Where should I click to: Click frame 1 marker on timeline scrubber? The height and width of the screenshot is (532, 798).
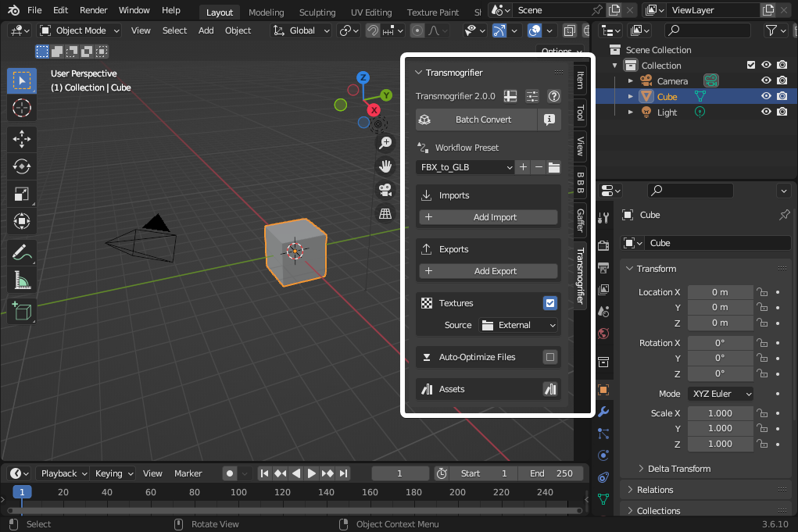coord(22,492)
